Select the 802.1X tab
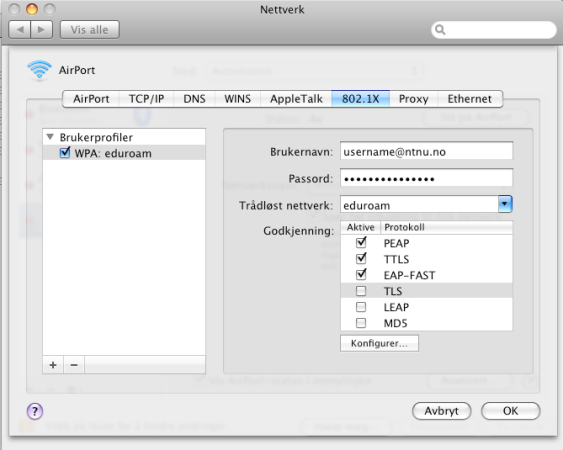This screenshot has height=450, width=563. (x=360, y=99)
